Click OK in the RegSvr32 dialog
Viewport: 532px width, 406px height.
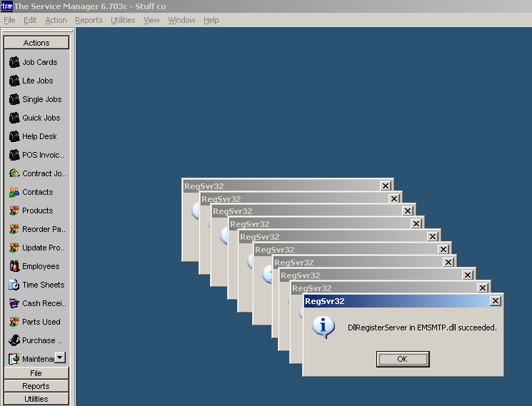coord(403,359)
